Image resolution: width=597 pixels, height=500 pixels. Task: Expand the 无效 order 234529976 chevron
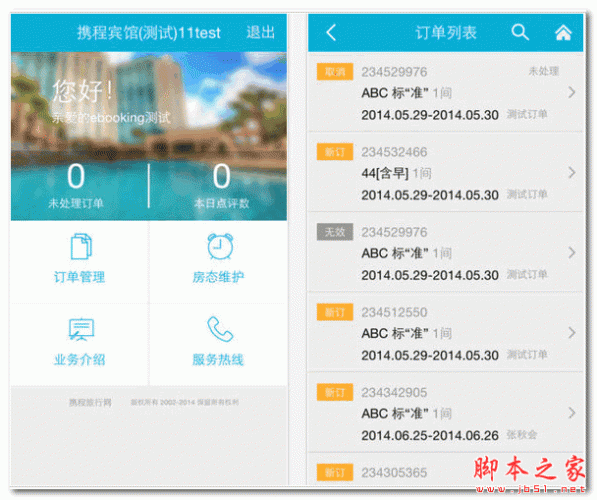point(571,252)
